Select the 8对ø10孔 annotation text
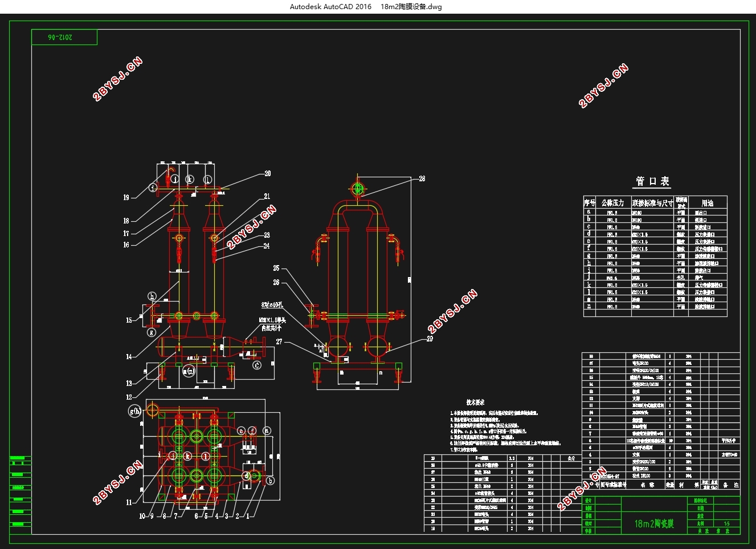The width and height of the screenshot is (756, 549). tap(272, 304)
